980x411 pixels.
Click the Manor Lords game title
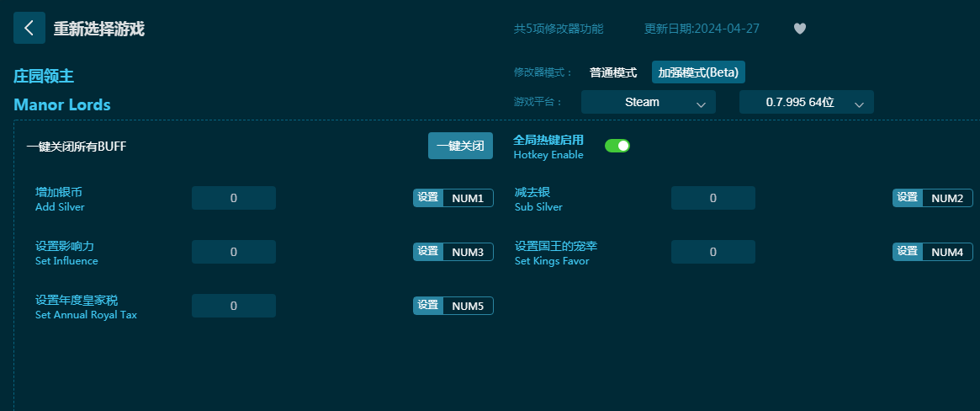(62, 104)
